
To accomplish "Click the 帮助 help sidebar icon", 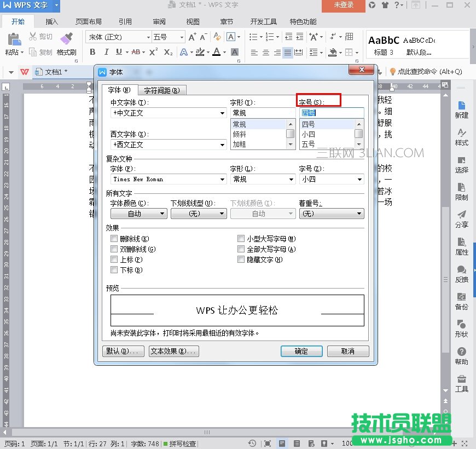I will coord(461,355).
